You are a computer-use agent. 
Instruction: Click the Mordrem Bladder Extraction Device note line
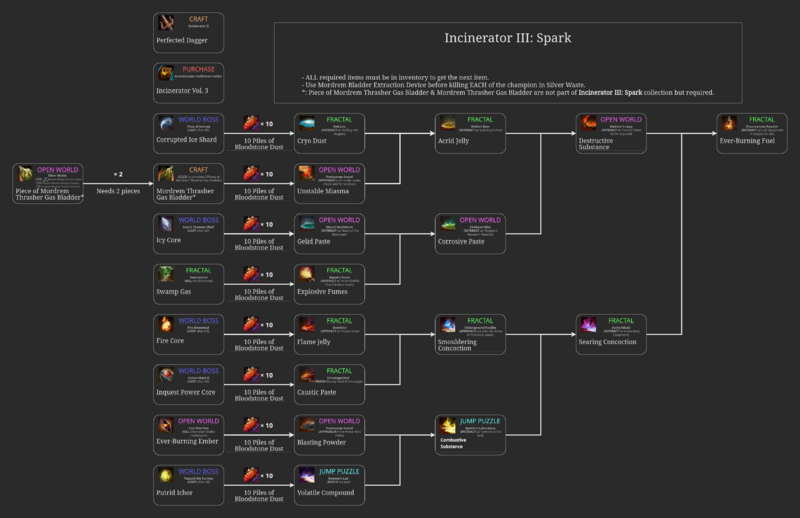(x=443, y=85)
